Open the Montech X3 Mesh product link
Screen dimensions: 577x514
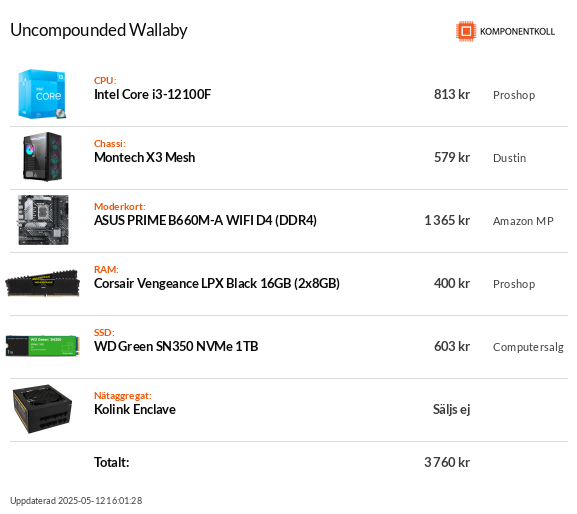point(144,157)
